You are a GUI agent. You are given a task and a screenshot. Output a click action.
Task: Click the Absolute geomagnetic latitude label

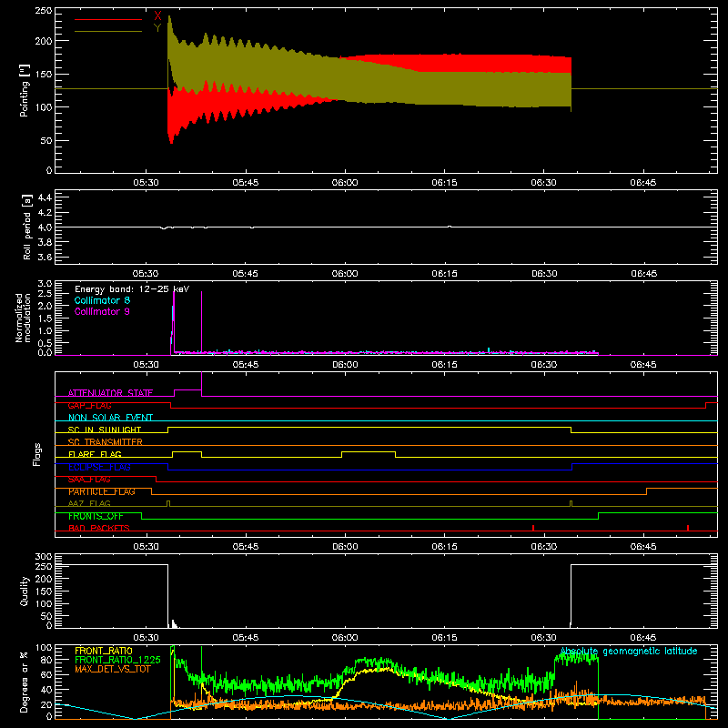point(629,652)
